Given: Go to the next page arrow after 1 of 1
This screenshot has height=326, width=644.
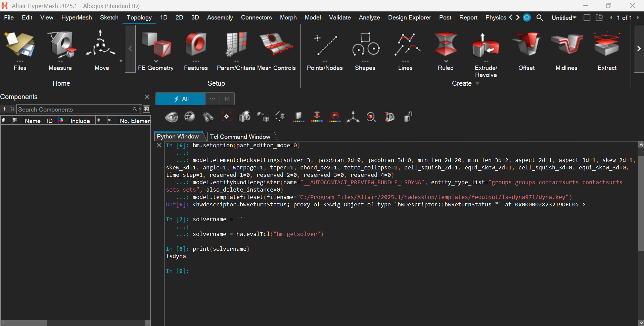Looking at the screenshot, I should (x=638, y=17).
